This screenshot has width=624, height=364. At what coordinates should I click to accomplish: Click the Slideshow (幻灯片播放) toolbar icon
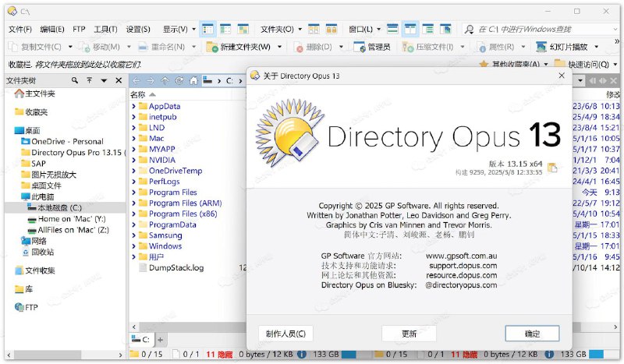540,47
